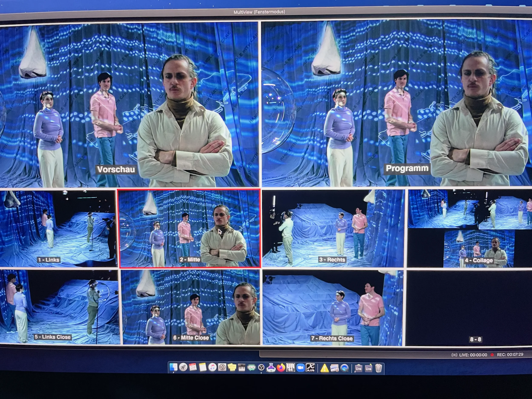Viewport: 532px width, 399px height.
Task: Open OBS Studio from the dock
Action: click(x=261, y=368)
